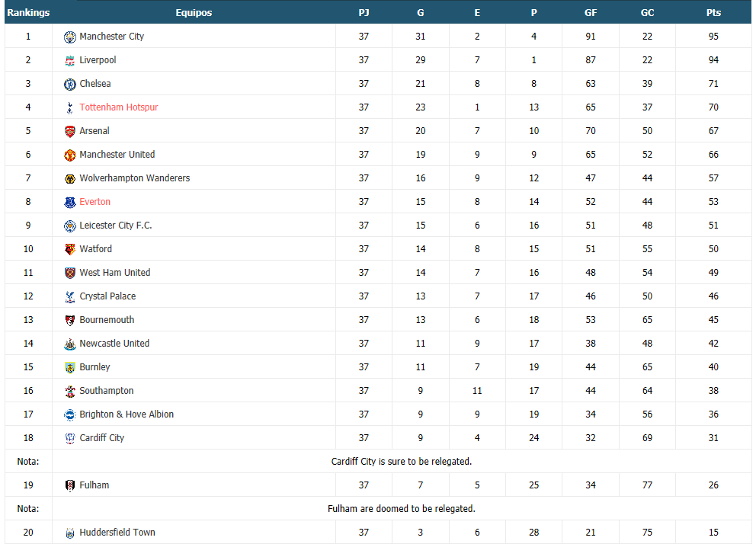This screenshot has width=756, height=544.
Task: Click the Watford crest icon
Action: coord(70,249)
